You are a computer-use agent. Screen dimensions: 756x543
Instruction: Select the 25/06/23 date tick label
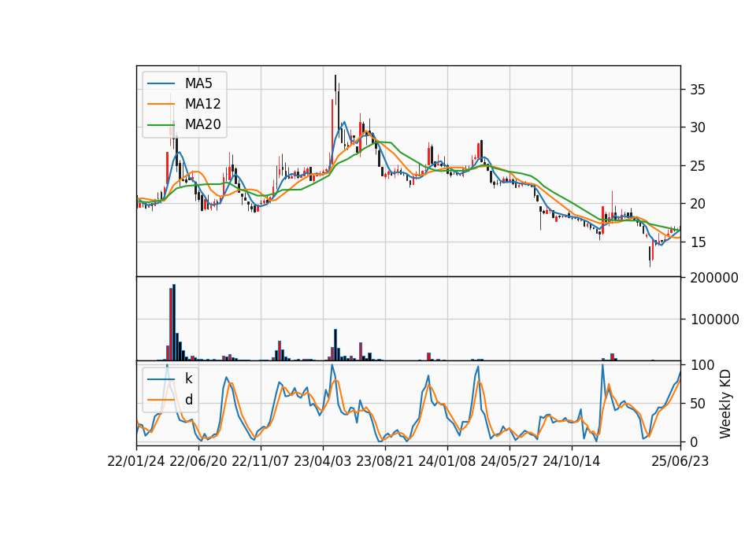click(x=680, y=461)
